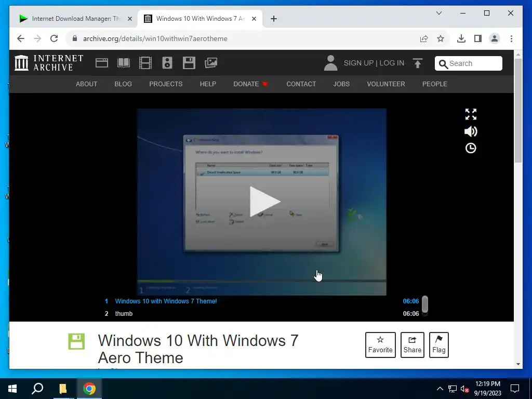The image size is (532, 399).
Task: Click the page scroll down arrow
Action: pos(518,364)
